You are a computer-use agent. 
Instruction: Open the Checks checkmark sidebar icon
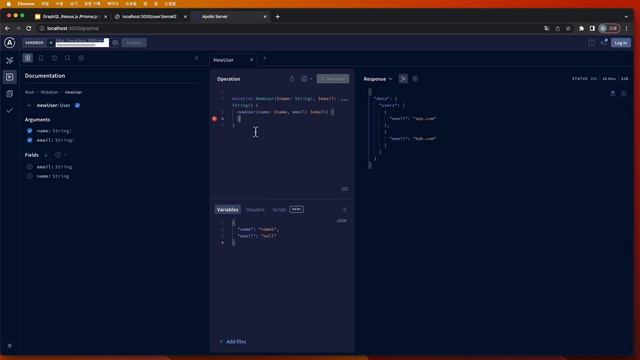coord(10,110)
